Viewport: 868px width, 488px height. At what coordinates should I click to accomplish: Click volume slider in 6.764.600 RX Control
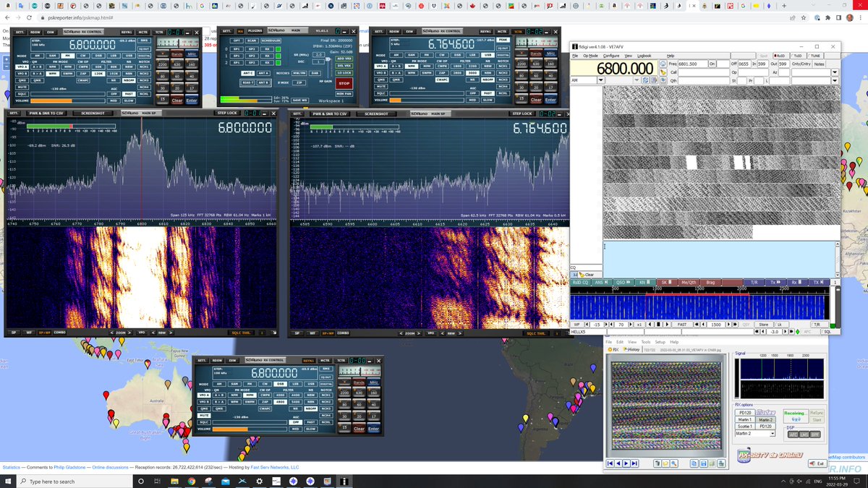tap(427, 100)
